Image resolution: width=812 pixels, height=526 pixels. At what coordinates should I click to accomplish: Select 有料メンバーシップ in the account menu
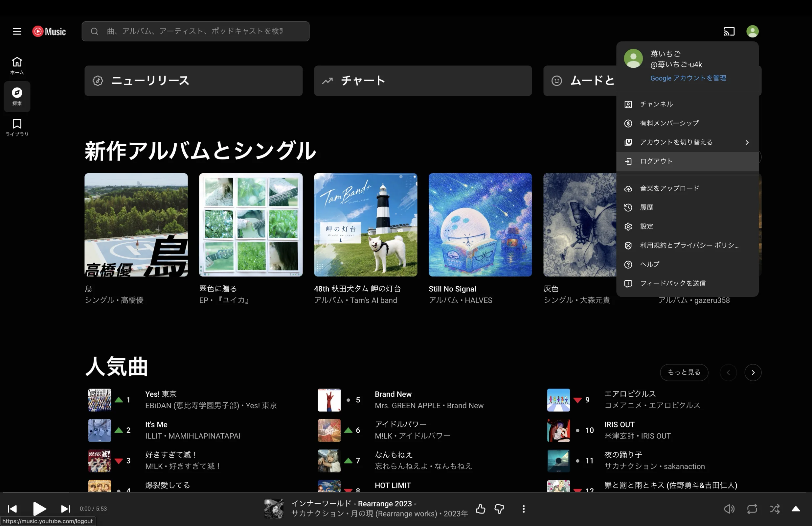tap(688, 123)
